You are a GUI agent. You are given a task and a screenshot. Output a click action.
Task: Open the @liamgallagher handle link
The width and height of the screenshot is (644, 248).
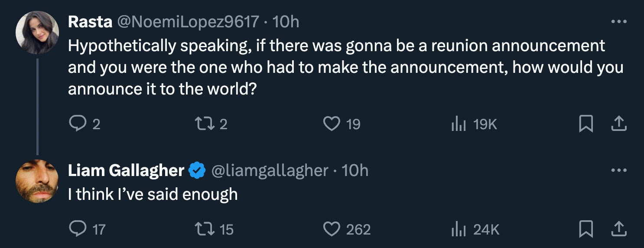[x=270, y=170]
